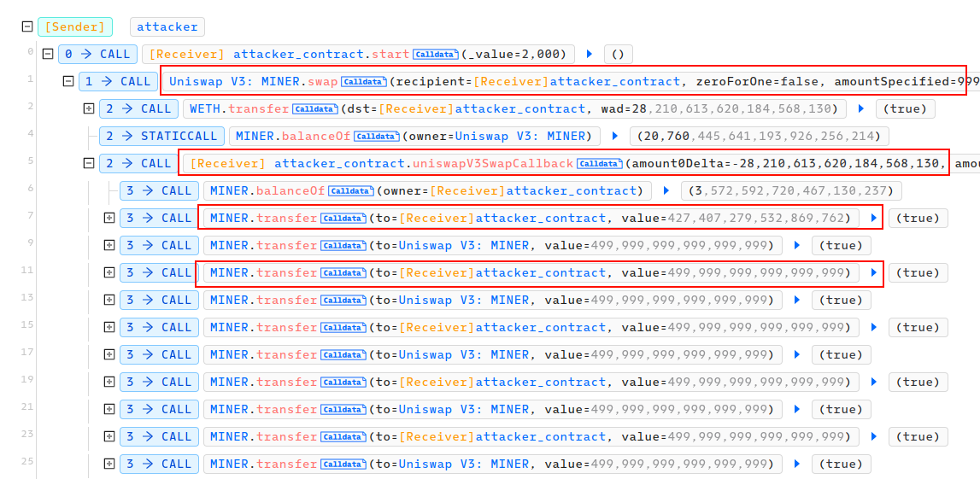Expand MINER.transfer node on trace line 11
Viewport: 980px width, 479px height.
(109, 273)
